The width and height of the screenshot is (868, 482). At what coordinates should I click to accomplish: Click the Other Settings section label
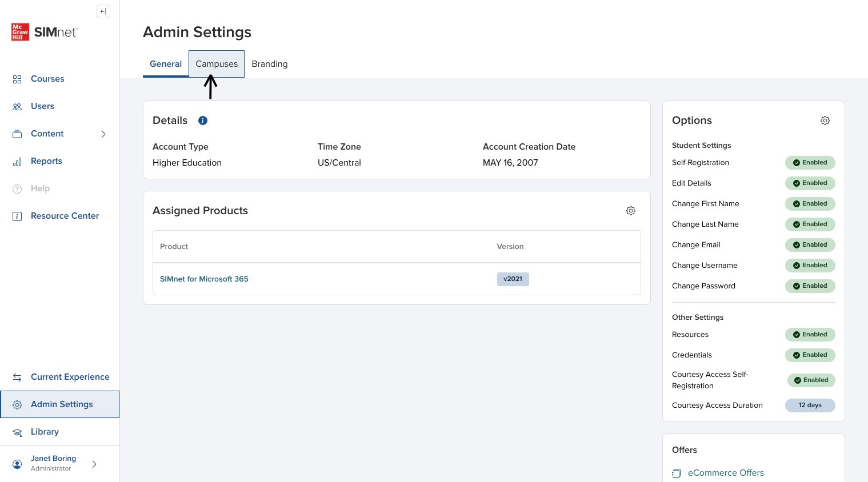(698, 318)
